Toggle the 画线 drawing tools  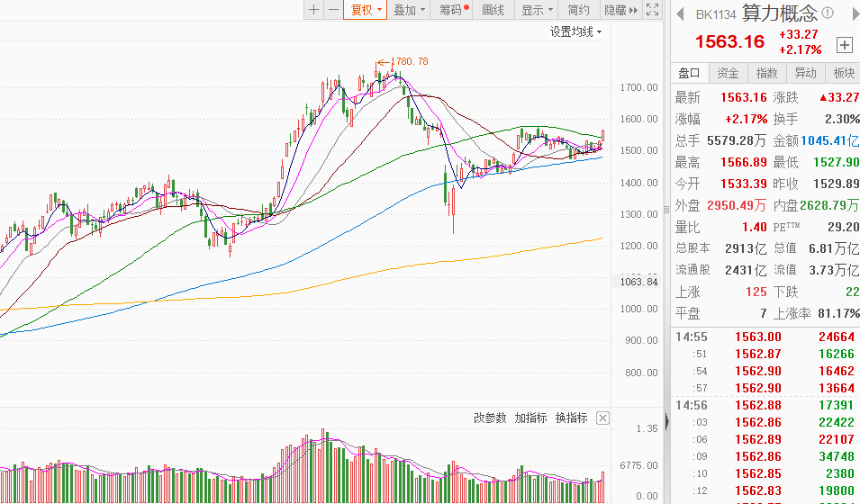click(x=493, y=10)
